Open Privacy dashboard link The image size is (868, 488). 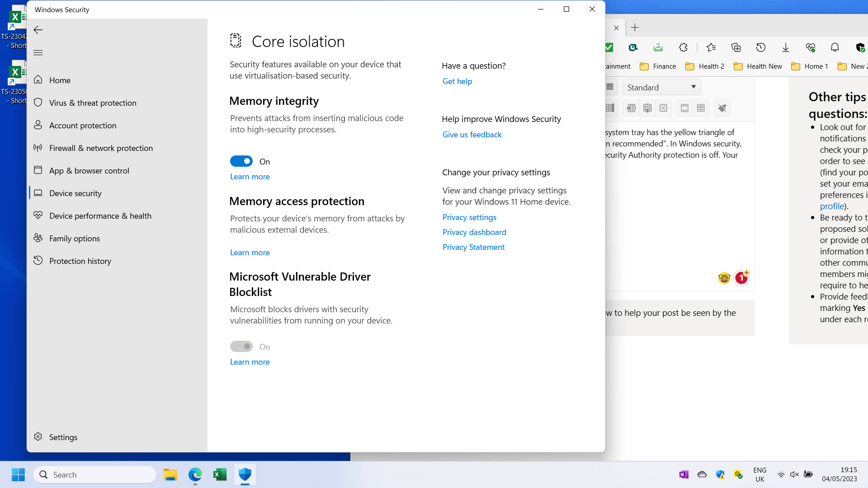coord(474,232)
